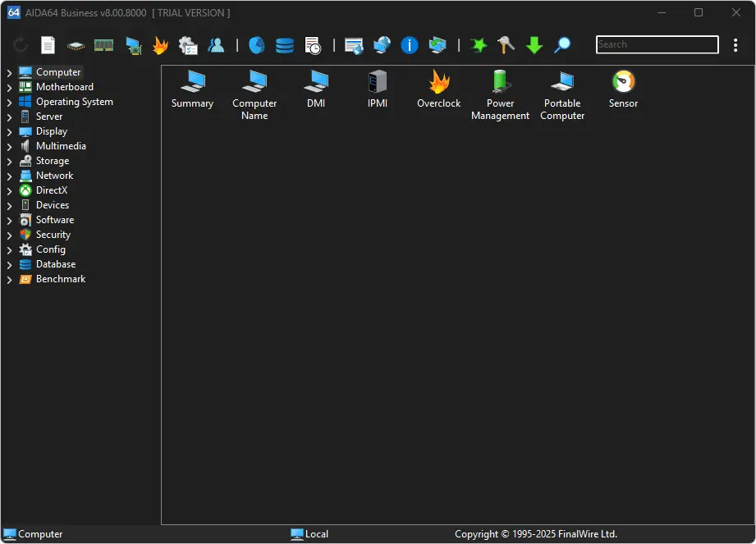Click the key toolbar icon

click(x=506, y=45)
